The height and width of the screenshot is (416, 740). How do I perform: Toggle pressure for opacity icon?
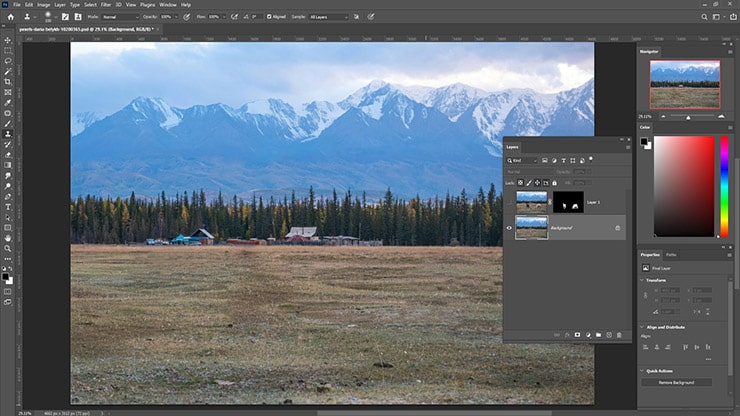[x=187, y=17]
